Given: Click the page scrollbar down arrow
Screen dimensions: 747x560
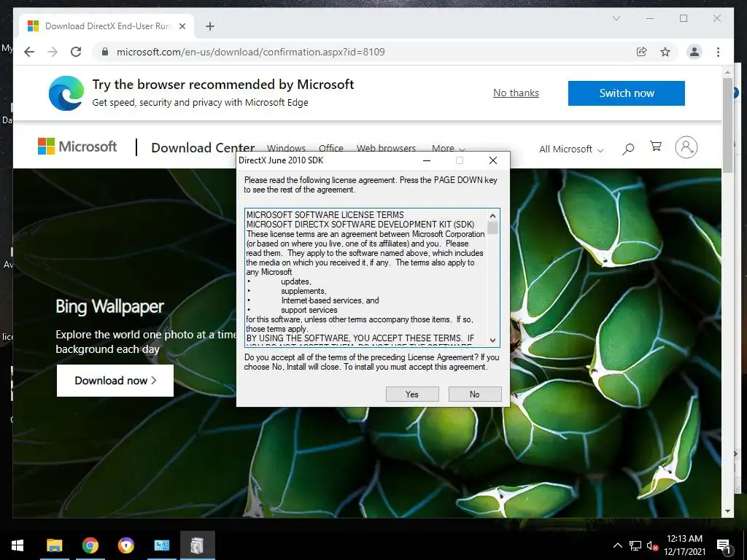Looking at the screenshot, I should [x=727, y=511].
